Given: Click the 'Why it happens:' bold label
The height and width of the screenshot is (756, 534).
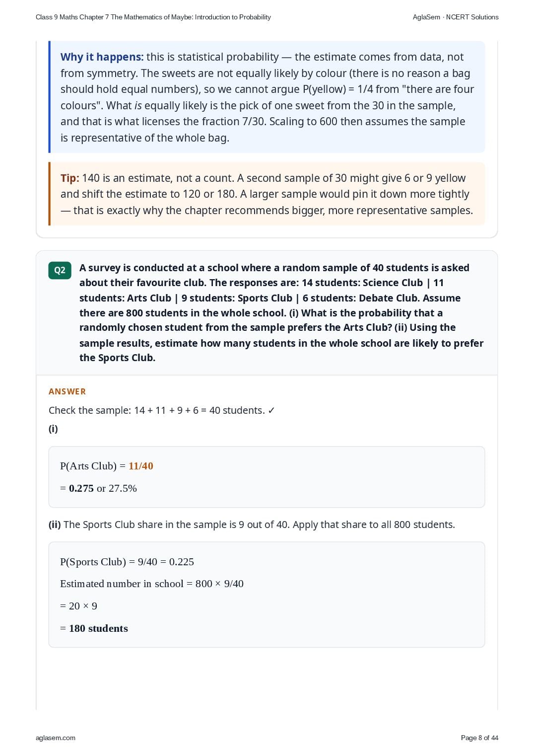Looking at the screenshot, I should pyautogui.click(x=102, y=57).
